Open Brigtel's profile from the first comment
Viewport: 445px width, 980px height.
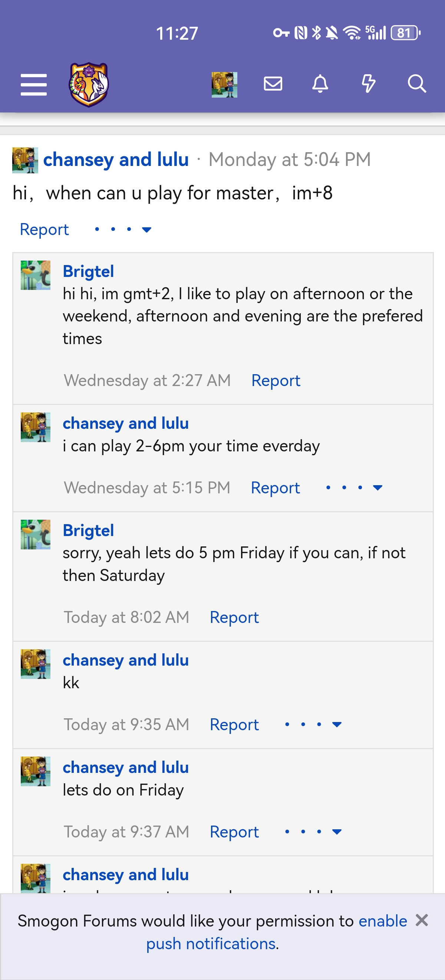point(88,271)
